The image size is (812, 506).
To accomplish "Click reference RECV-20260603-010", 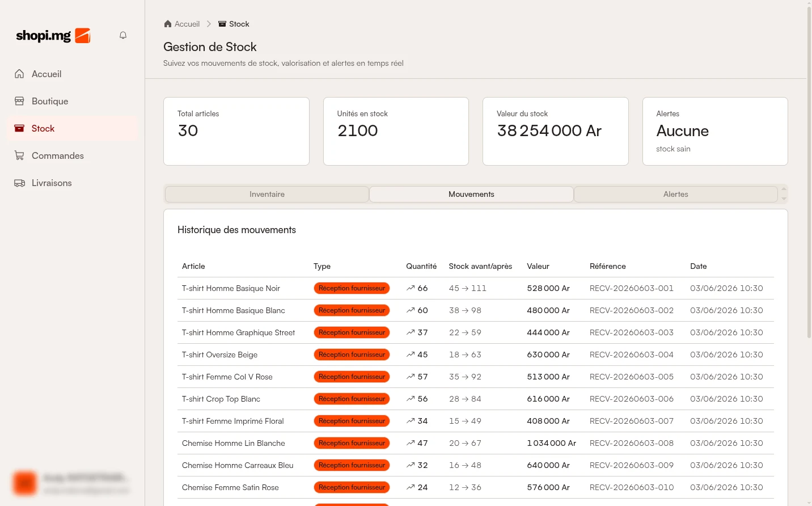I will (632, 487).
